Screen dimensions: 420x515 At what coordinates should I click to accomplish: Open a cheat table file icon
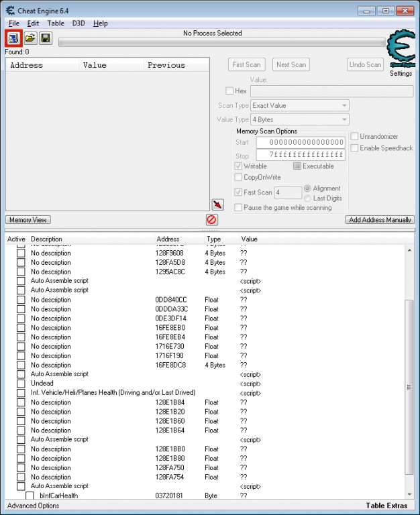click(x=30, y=38)
